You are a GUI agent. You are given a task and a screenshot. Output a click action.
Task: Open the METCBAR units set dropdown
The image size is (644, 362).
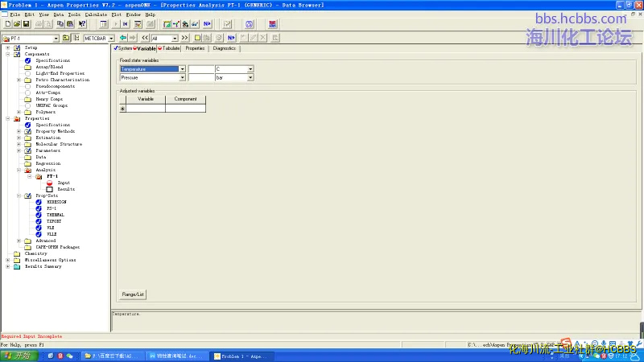[111, 38]
